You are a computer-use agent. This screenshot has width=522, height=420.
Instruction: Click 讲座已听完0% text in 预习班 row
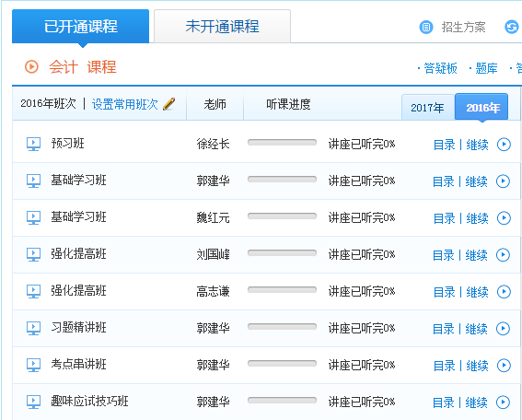[x=362, y=144]
